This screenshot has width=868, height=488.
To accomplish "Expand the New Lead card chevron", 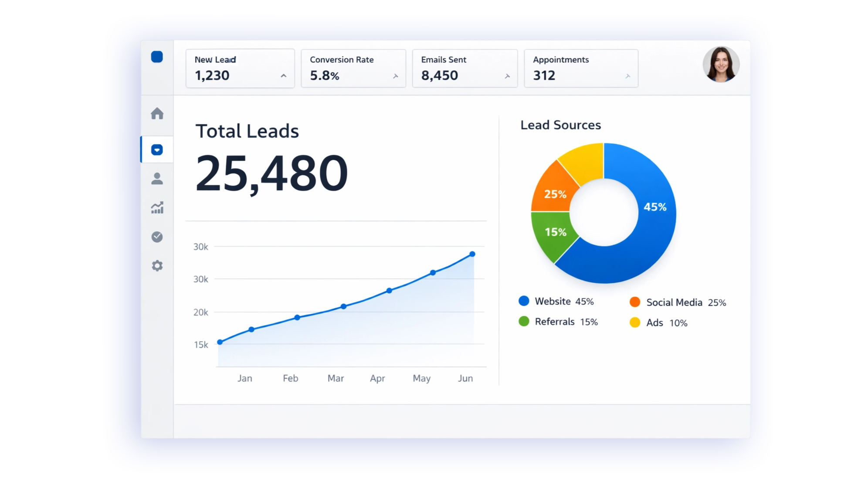I will pos(284,76).
